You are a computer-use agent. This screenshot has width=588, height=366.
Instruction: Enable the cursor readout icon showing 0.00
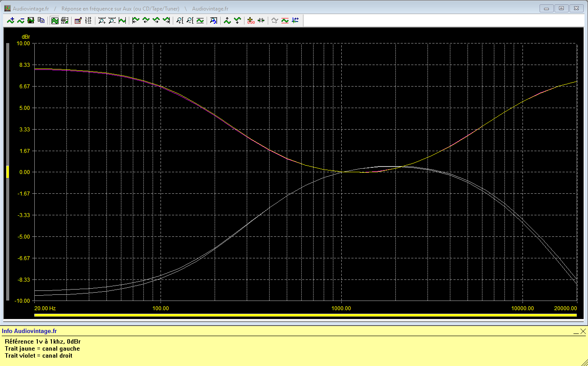(251, 20)
